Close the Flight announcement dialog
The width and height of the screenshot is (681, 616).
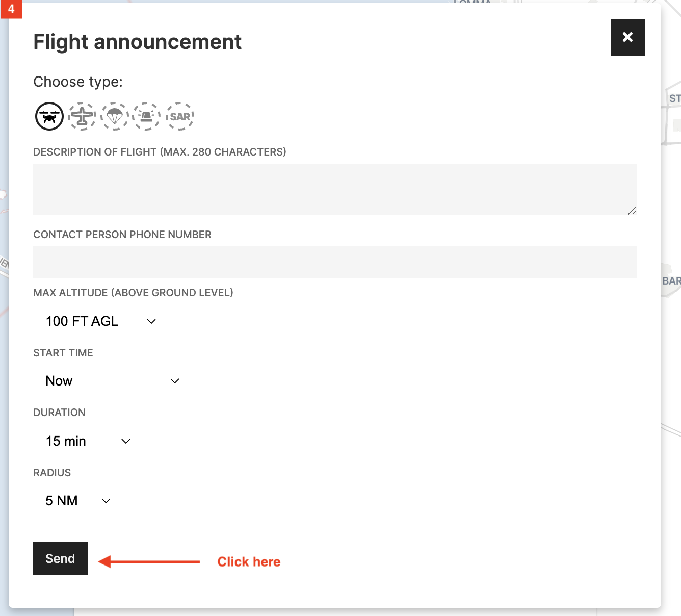point(627,37)
